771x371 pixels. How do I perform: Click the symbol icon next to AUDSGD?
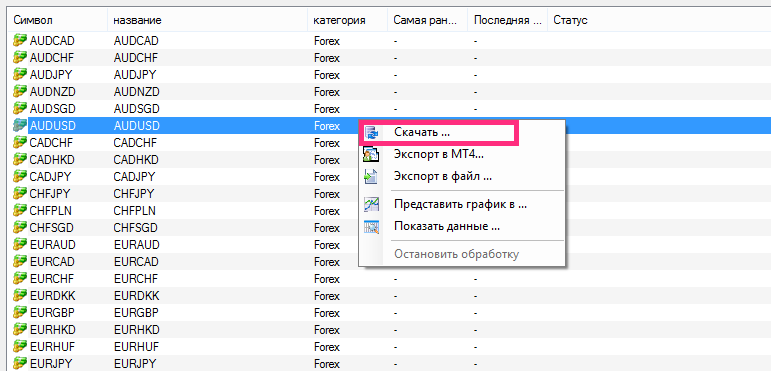pyautogui.click(x=20, y=109)
